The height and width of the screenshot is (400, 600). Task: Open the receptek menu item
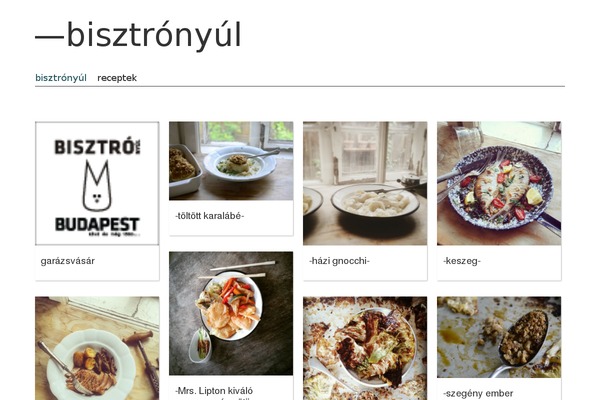[117, 78]
